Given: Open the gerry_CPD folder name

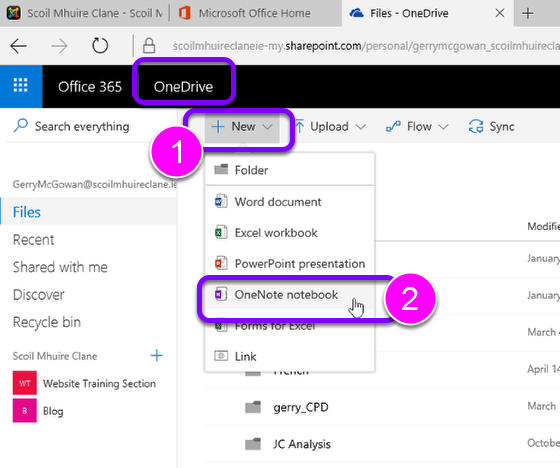Looking at the screenshot, I should [x=301, y=407].
